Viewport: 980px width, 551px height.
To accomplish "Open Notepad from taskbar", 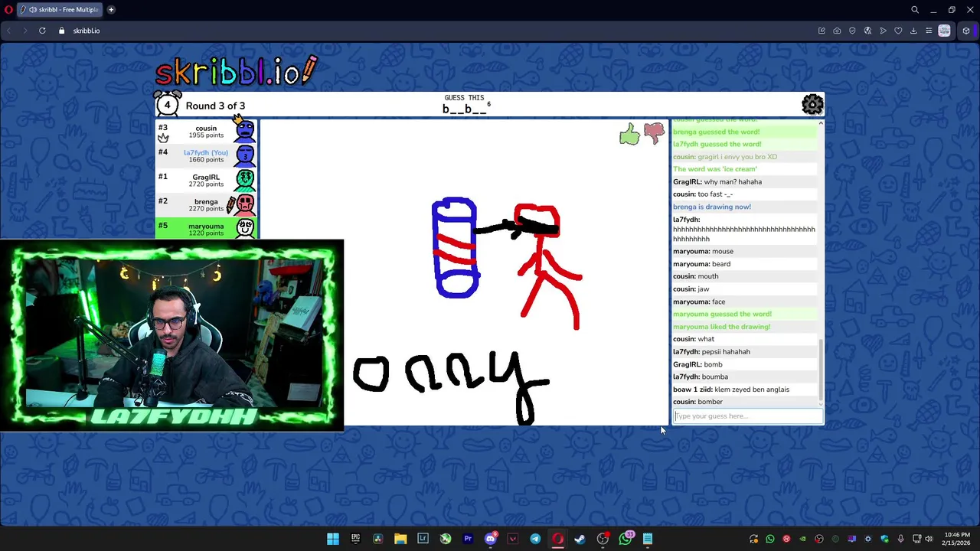I will click(648, 539).
